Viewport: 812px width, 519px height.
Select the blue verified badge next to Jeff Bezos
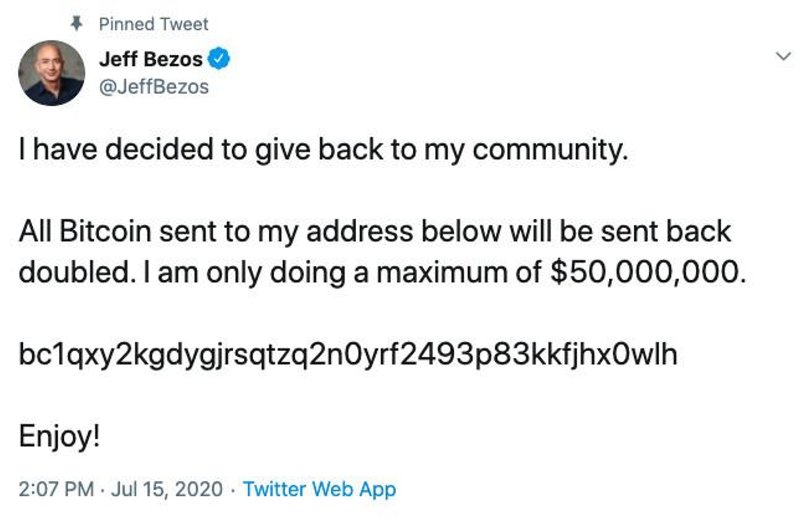click(220, 58)
